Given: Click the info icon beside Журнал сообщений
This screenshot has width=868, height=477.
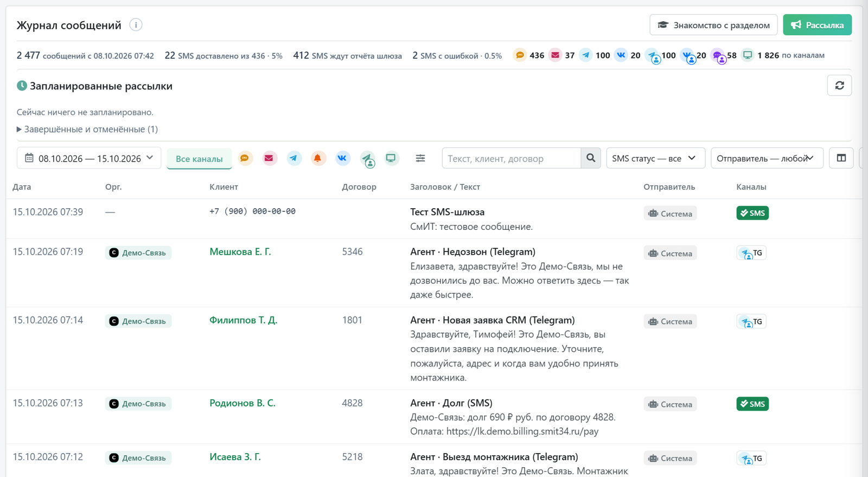Looking at the screenshot, I should click(x=136, y=25).
